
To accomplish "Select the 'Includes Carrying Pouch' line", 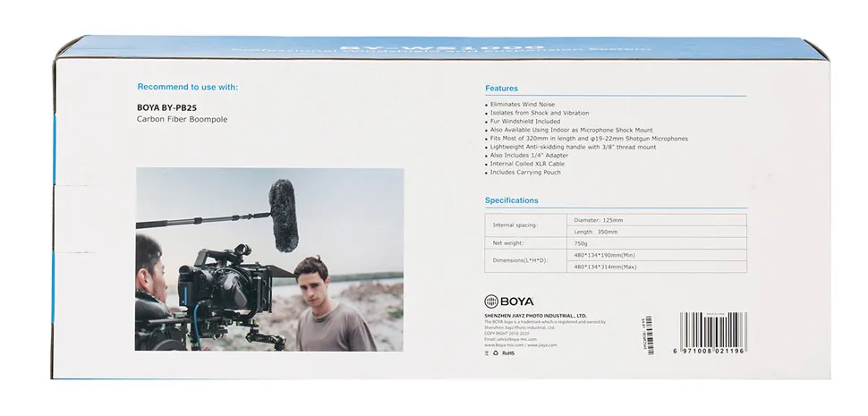I will [523, 172].
